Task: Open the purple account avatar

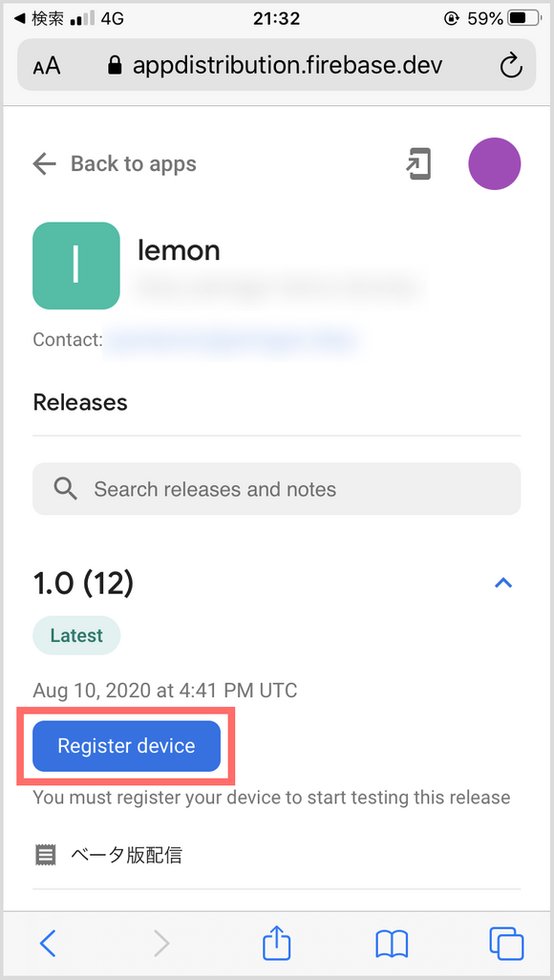Action: pyautogui.click(x=495, y=163)
